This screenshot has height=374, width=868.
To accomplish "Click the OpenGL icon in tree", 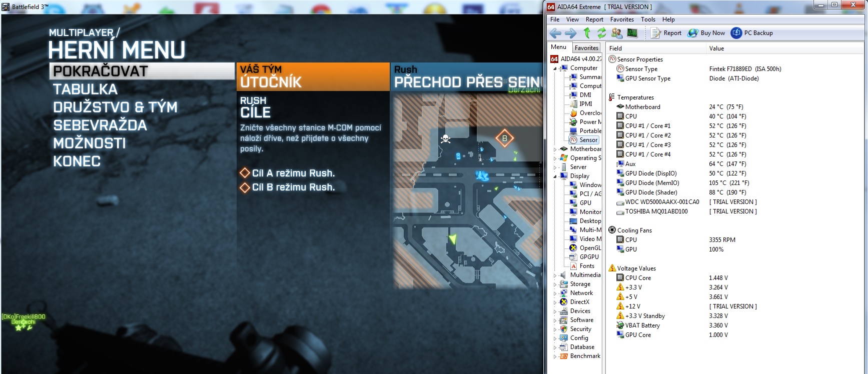I will tap(574, 248).
